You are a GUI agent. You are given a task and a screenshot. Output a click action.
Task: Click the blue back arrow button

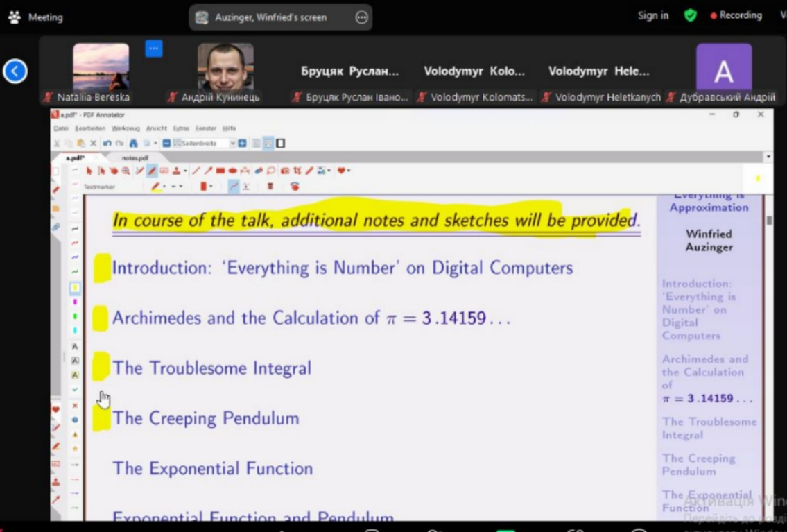pos(15,71)
